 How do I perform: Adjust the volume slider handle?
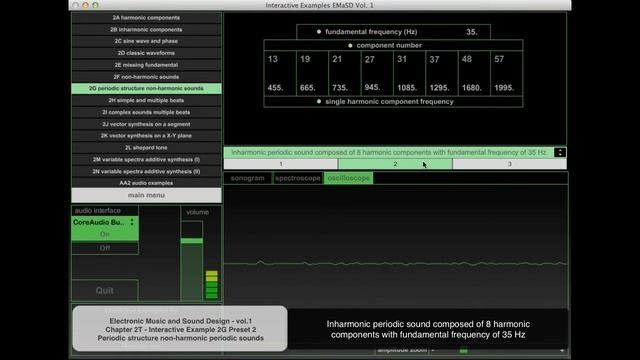click(x=192, y=241)
